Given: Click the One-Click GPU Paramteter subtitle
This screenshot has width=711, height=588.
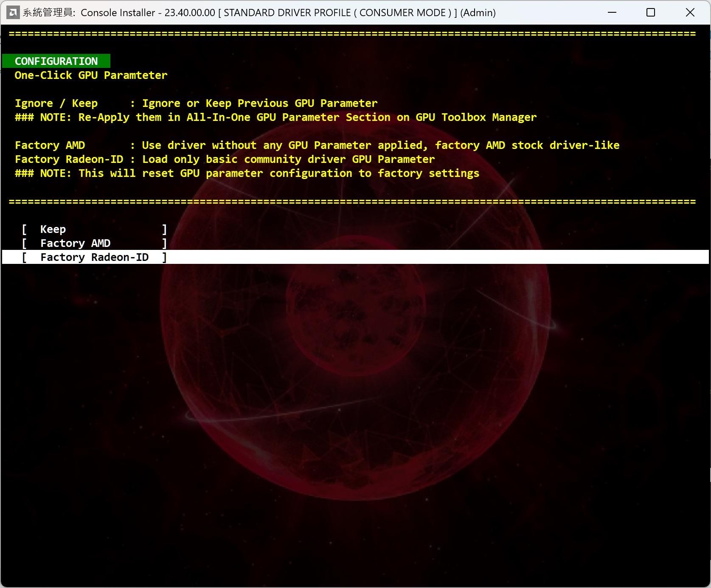Looking at the screenshot, I should (x=91, y=76).
